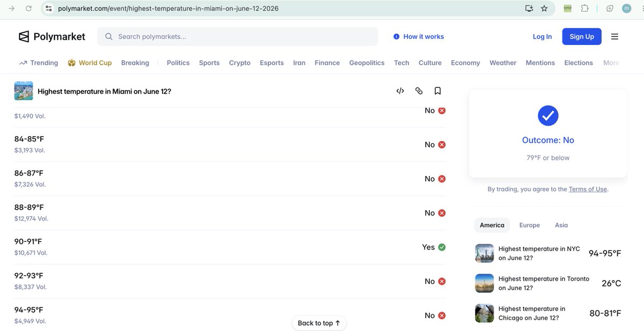Open the Economy category
Screen dimensions: 644x331
(465, 63)
